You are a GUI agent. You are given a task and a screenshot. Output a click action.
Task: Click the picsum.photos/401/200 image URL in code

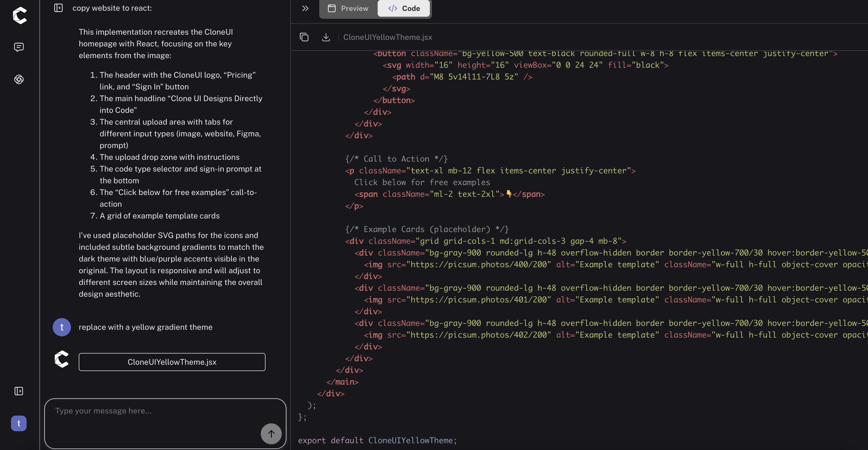coord(479,300)
